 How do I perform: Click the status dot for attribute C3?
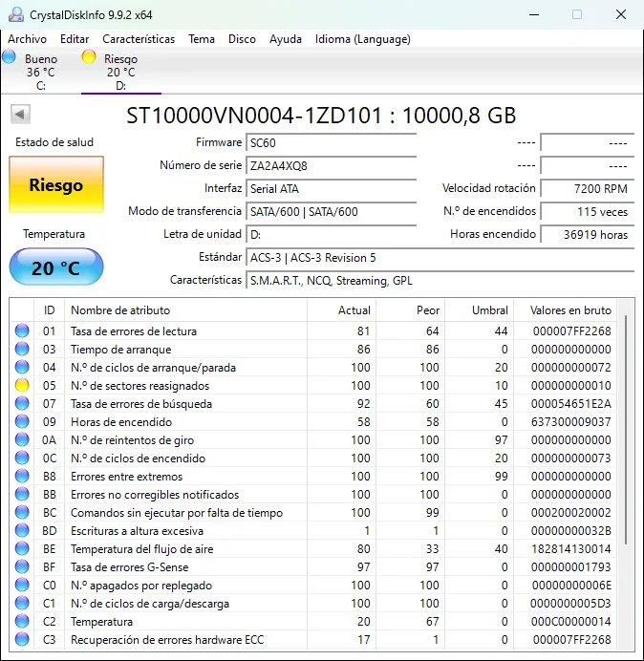(22, 639)
